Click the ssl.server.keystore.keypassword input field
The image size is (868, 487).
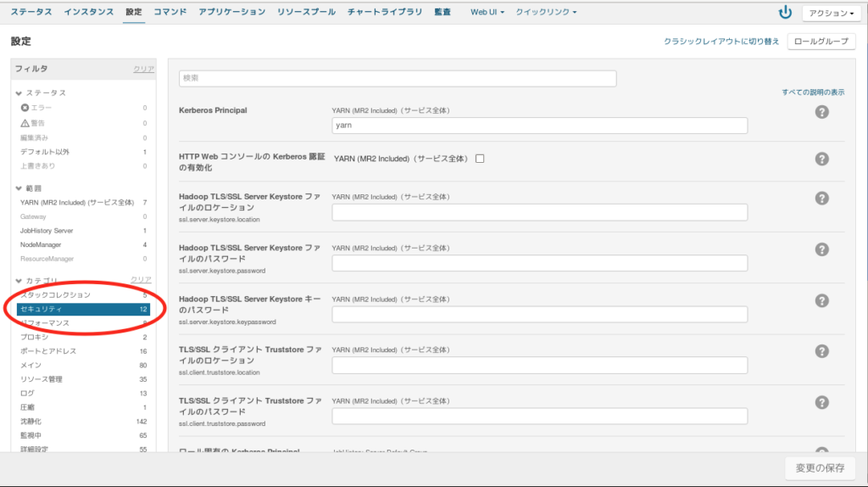tap(540, 314)
